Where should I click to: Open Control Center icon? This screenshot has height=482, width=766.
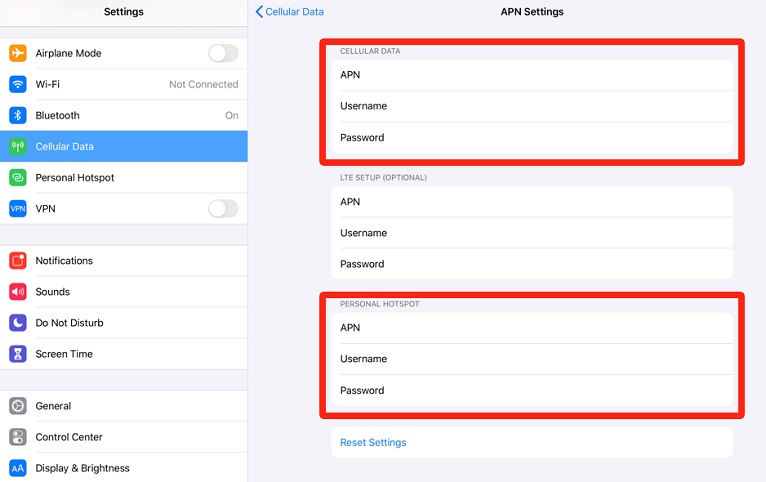pos(18,437)
